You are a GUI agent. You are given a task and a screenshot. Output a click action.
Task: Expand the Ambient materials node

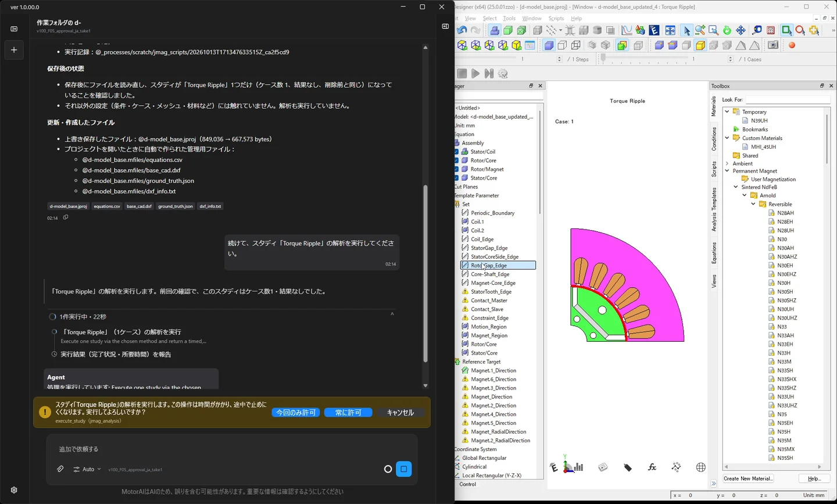727,163
